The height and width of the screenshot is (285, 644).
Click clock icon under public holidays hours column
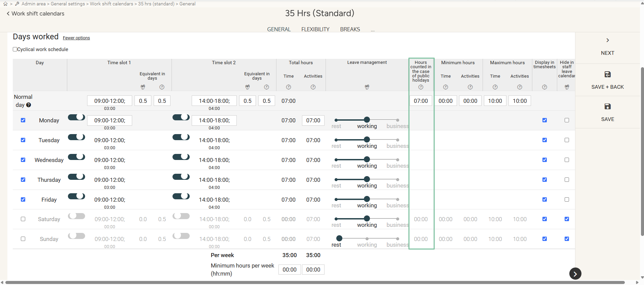pos(421,87)
